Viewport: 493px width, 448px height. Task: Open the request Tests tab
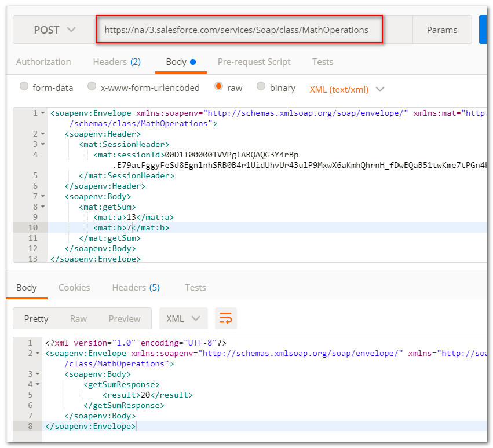(323, 61)
